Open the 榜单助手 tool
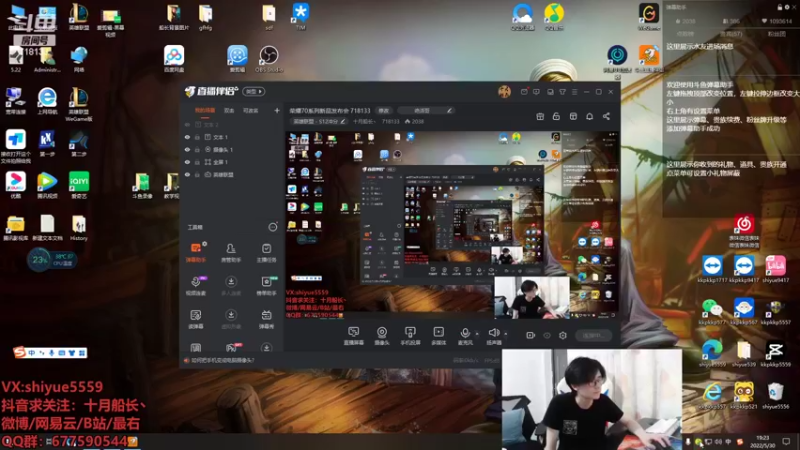The height and width of the screenshot is (450, 800). coord(266,286)
